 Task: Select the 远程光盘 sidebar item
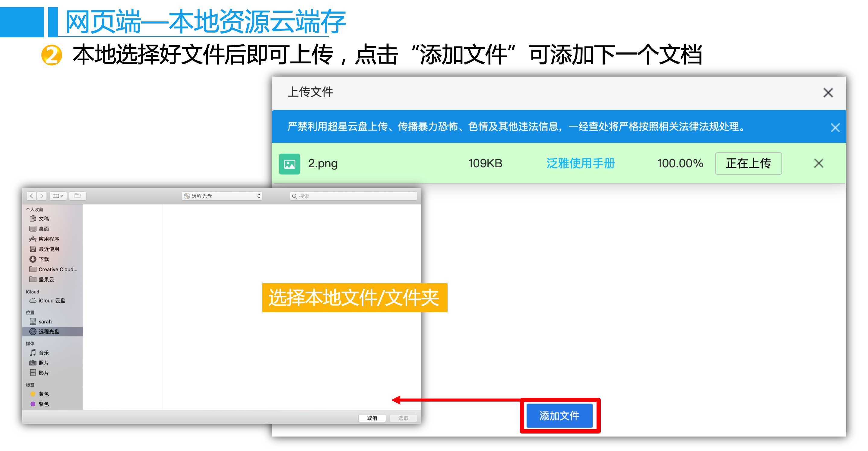pyautogui.click(x=49, y=331)
